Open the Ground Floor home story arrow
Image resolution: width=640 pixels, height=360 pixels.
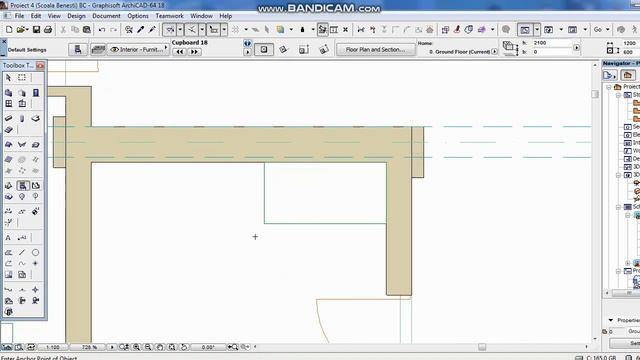495,52
